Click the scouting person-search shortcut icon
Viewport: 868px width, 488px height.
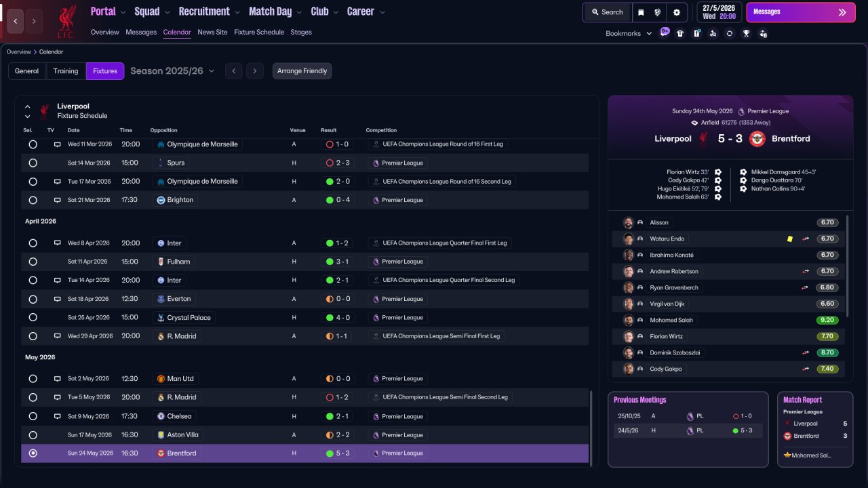coord(713,33)
